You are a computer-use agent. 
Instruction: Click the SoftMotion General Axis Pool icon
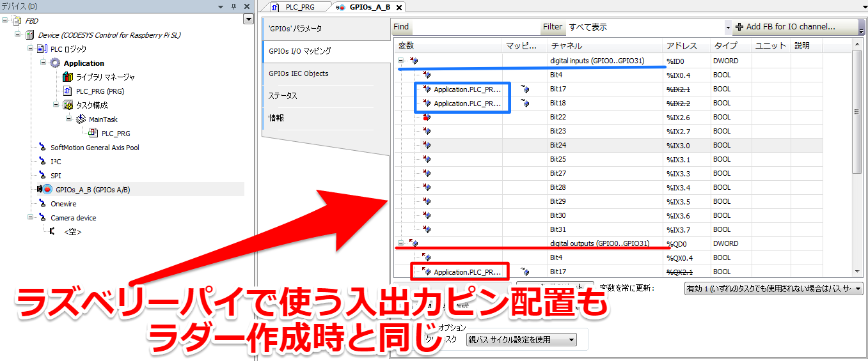[x=42, y=148]
